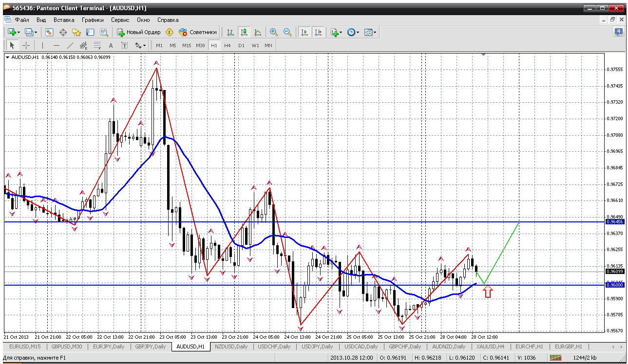Click the New Chart icon
This screenshot has width=628, height=364.
[12, 32]
